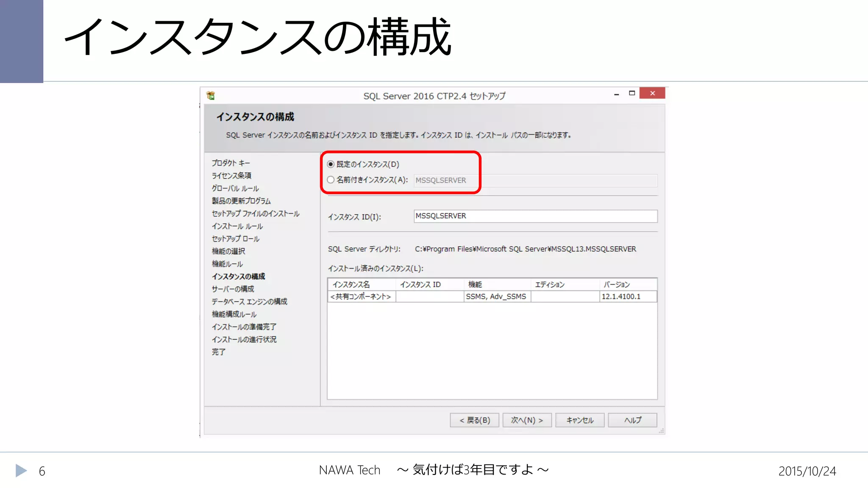Select 機能構成ルール step in sidebar
Screen dimensions: 868x488
[x=234, y=314]
